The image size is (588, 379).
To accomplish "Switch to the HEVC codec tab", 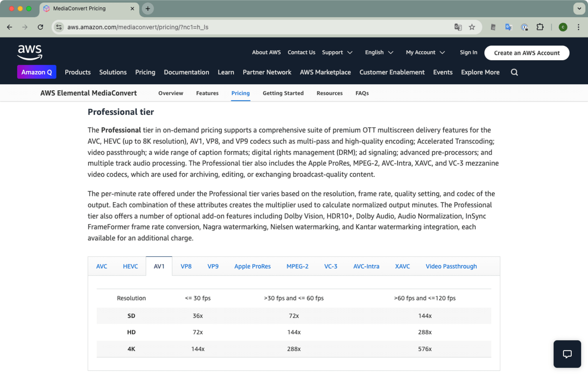I will (130, 266).
